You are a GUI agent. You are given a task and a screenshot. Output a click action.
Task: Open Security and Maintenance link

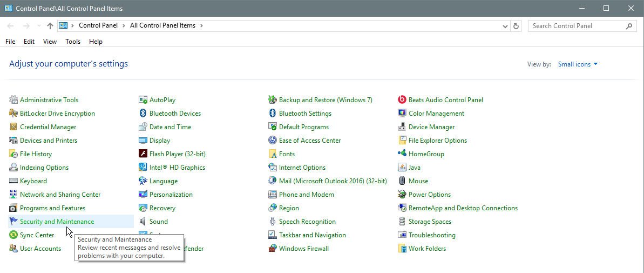(57, 222)
